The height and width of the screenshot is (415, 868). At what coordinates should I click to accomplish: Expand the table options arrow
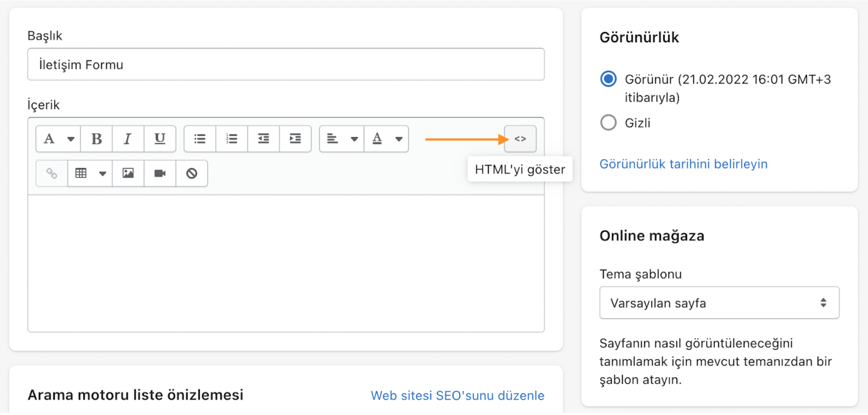click(103, 174)
